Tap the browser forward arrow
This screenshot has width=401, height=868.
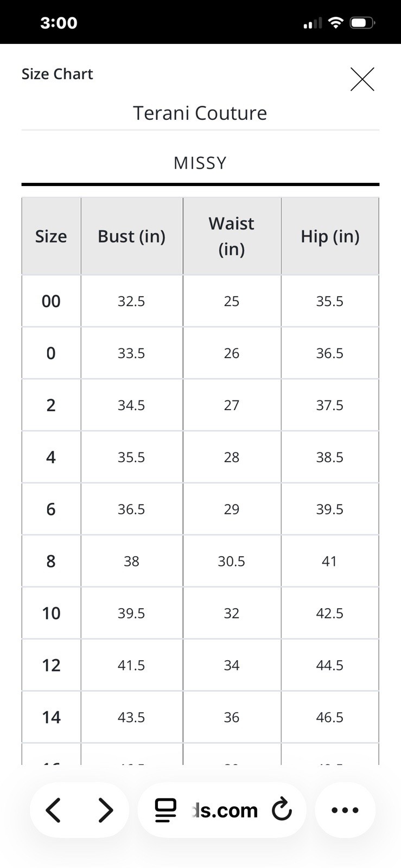tap(105, 810)
